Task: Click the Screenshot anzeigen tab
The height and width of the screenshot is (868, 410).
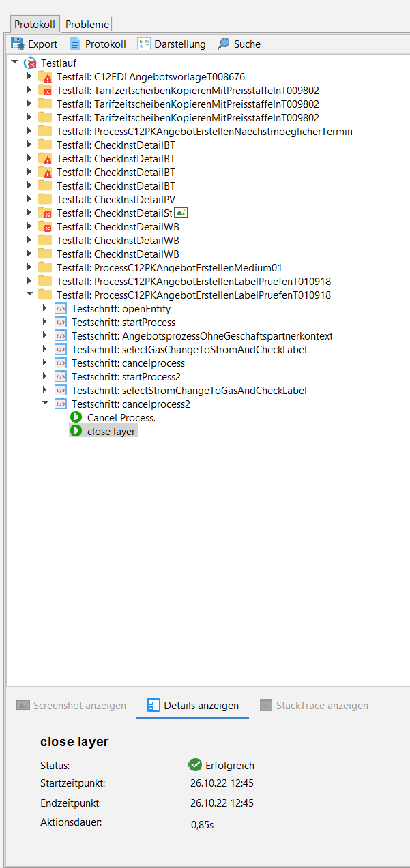Action: click(x=72, y=706)
